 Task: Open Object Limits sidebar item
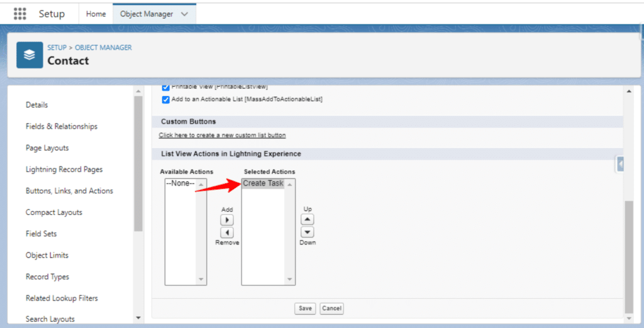click(47, 255)
